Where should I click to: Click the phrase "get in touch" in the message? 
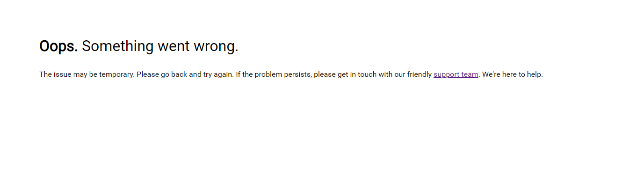click(357, 74)
